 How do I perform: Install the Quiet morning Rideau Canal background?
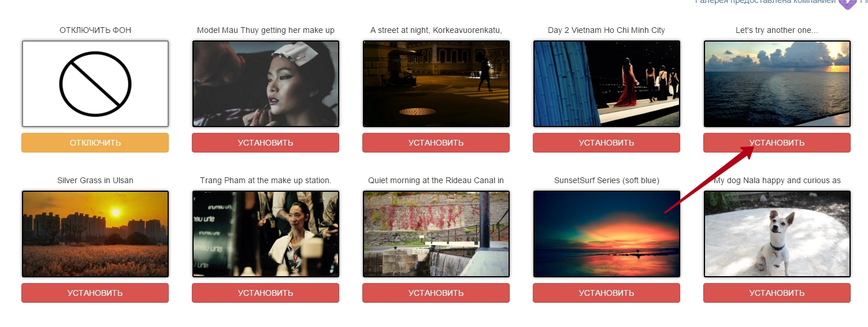click(x=436, y=293)
